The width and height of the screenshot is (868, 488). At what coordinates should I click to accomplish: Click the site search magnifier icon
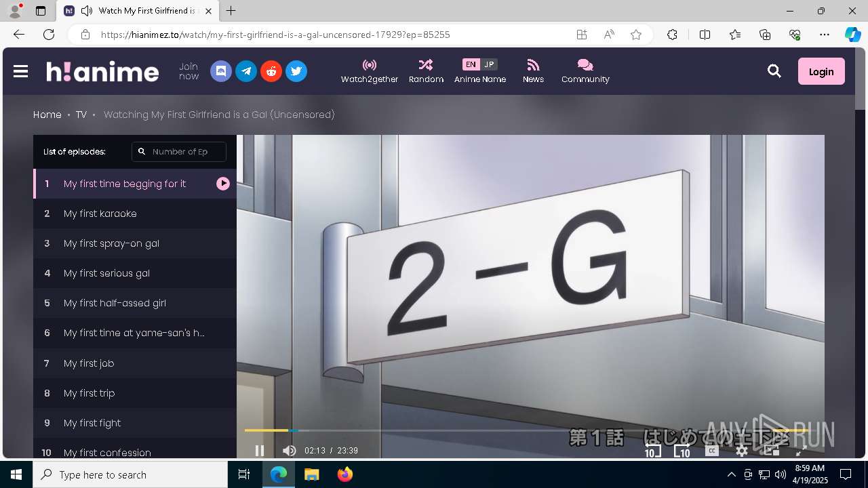click(774, 71)
